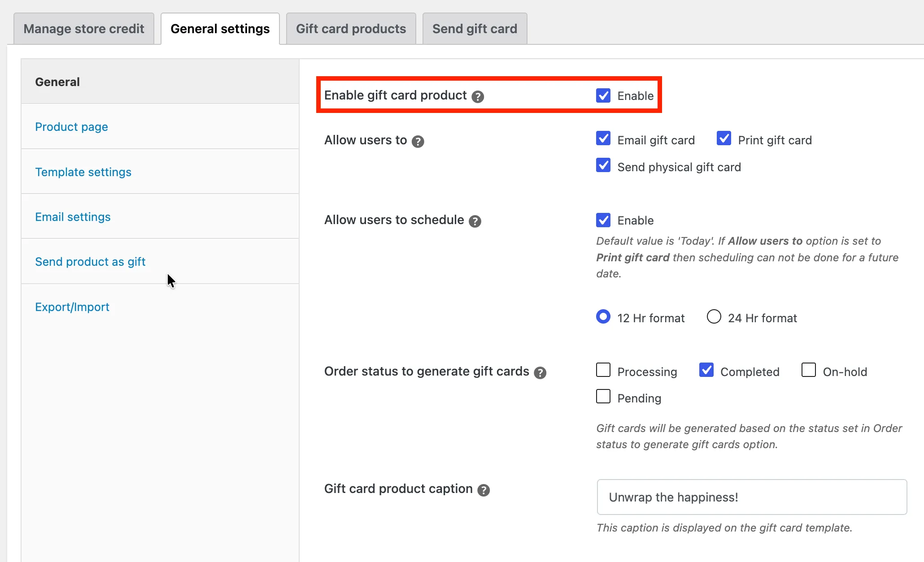Open Email settings section
This screenshot has height=562, width=924.
tap(160, 216)
